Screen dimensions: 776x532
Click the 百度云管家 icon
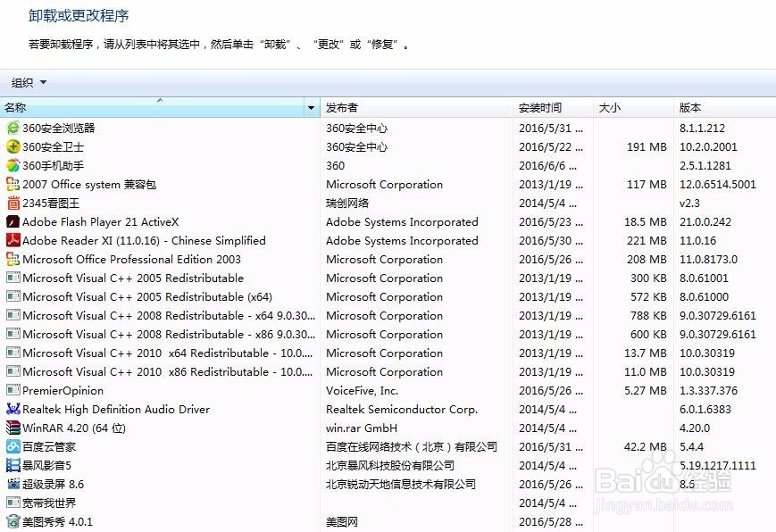(x=13, y=446)
